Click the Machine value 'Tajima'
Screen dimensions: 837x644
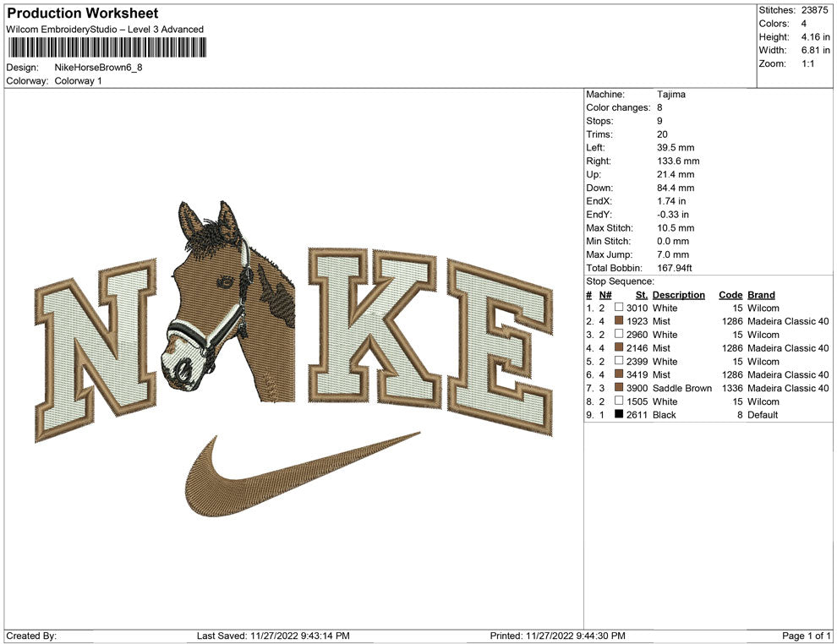[x=671, y=94]
